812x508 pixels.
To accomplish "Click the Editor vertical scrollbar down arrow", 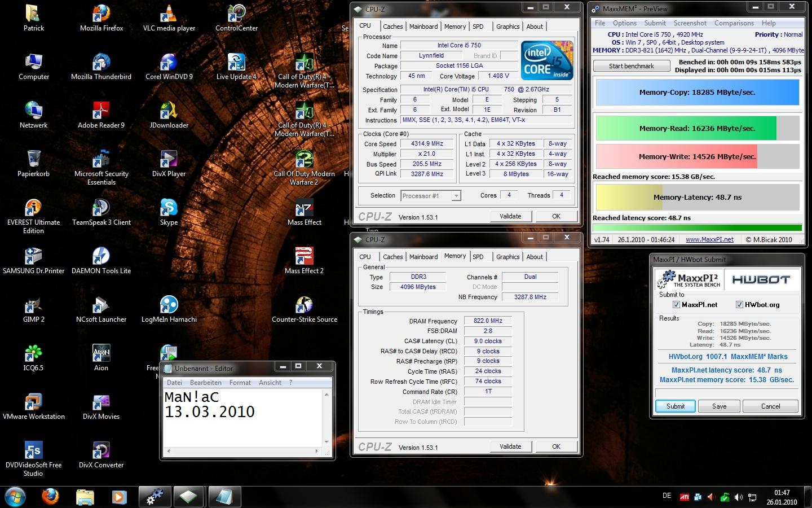I will (x=326, y=442).
